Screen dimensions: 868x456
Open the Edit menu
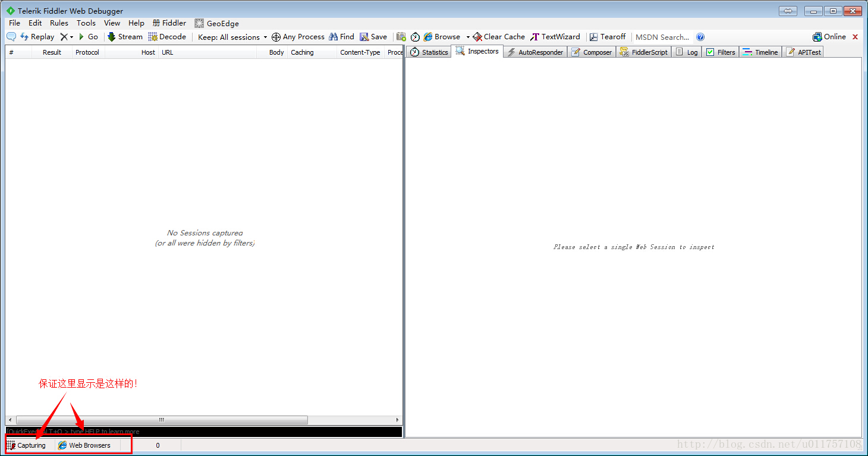click(35, 23)
